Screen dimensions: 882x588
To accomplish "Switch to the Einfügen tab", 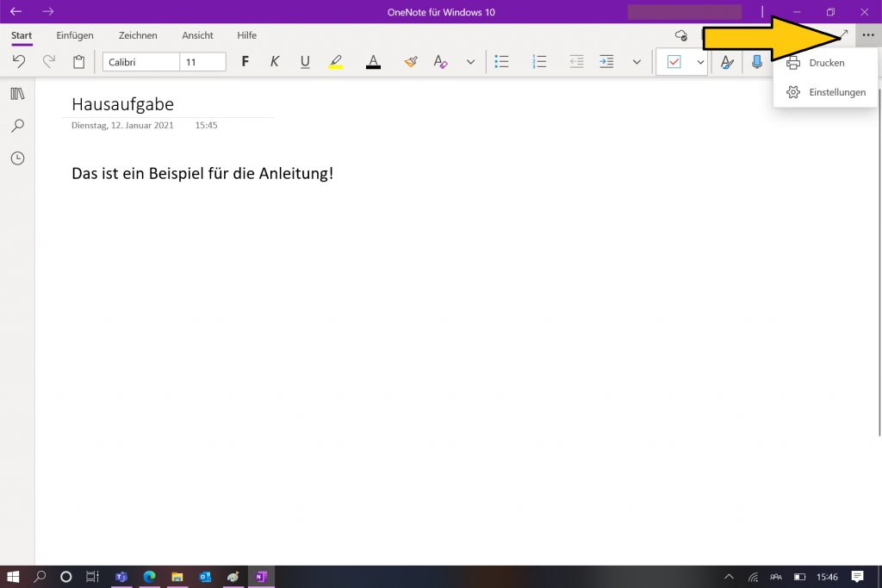I will coord(75,35).
